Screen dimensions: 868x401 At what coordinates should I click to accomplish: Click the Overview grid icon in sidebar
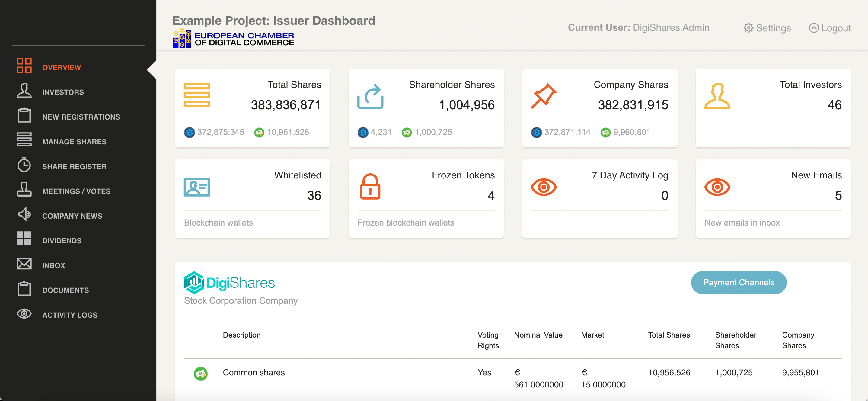pos(24,66)
